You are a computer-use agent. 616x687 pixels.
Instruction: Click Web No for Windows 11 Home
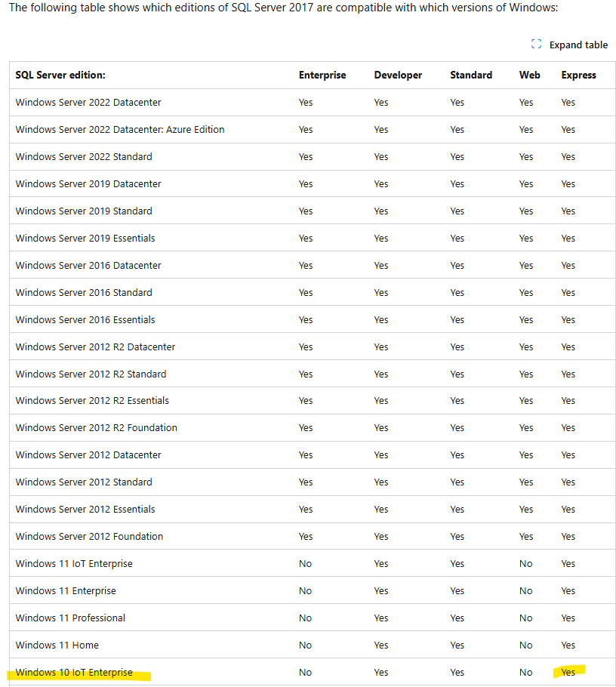click(525, 645)
